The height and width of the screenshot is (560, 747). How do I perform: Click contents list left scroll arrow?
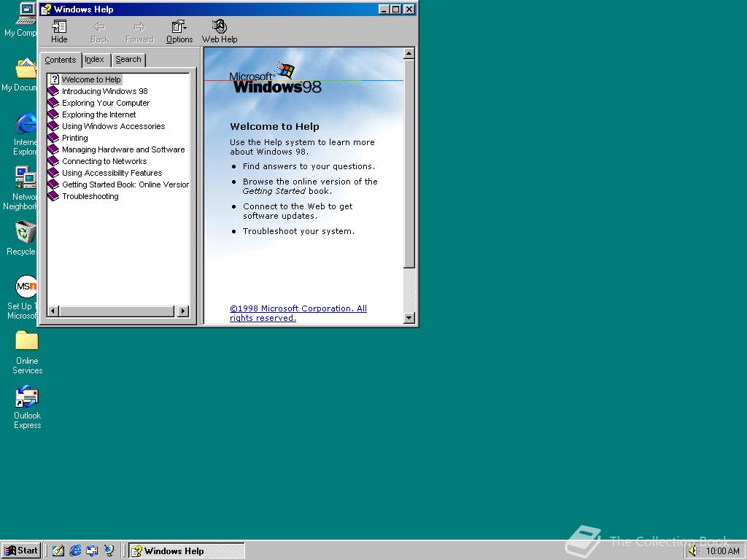(x=53, y=311)
